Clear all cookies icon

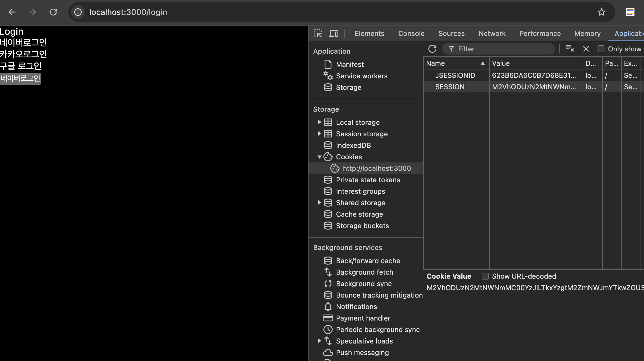point(569,49)
